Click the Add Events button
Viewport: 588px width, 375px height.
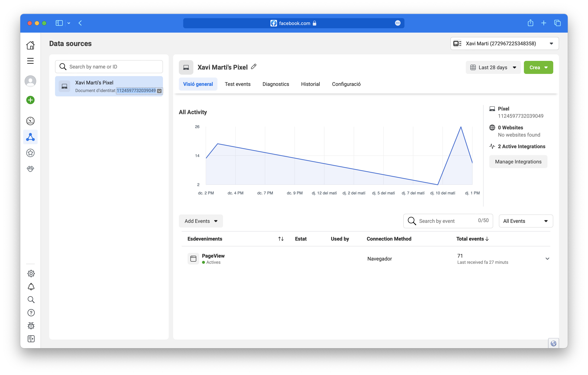click(200, 221)
